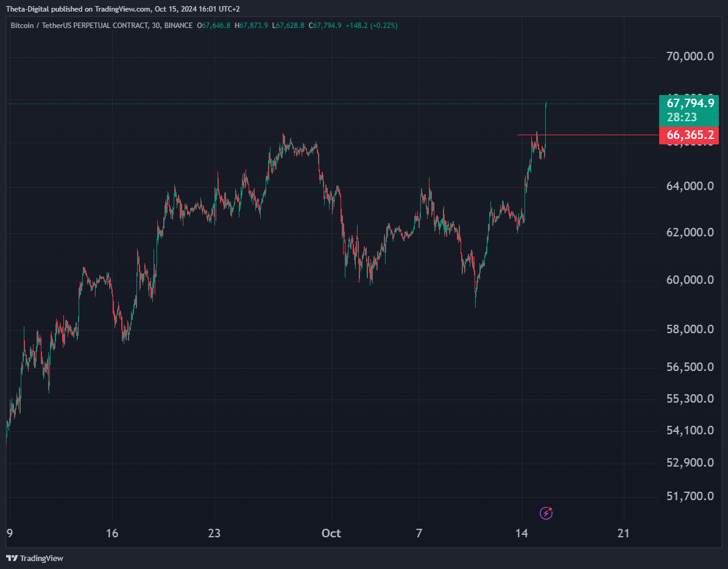Click the 7 date label on time axis
The width and height of the screenshot is (728, 569).
[x=419, y=533]
